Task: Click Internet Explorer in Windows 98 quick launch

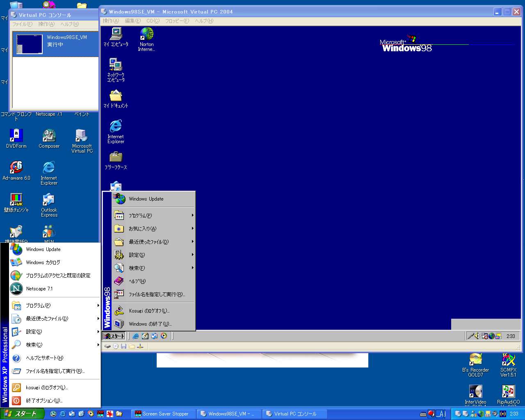Action: pyautogui.click(x=136, y=336)
